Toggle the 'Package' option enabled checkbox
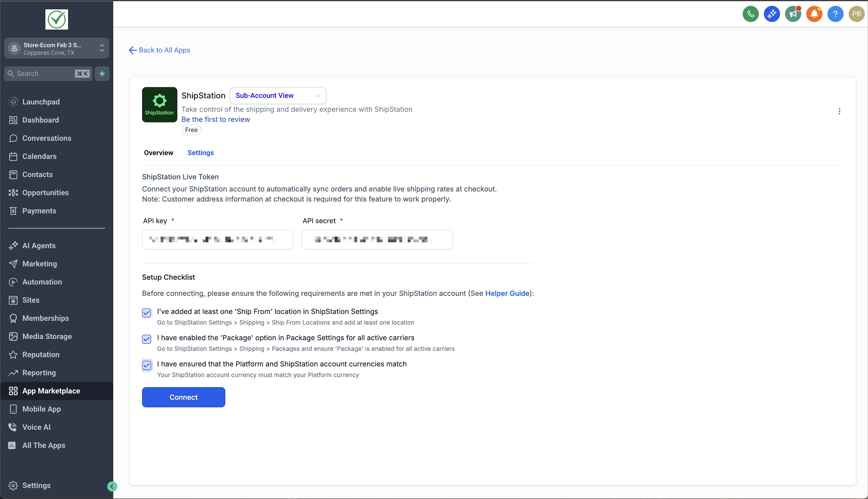The image size is (868, 499). 146,339
